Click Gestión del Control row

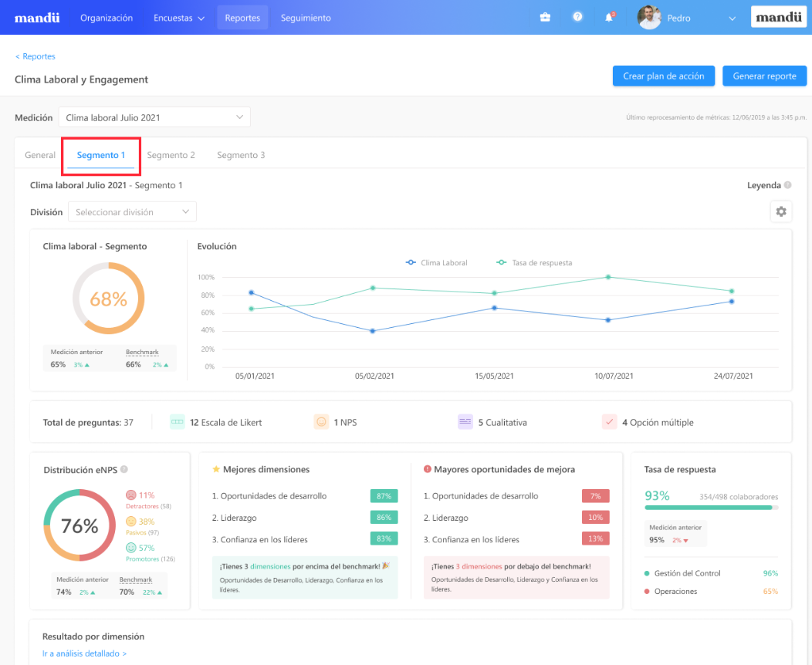(x=711, y=573)
